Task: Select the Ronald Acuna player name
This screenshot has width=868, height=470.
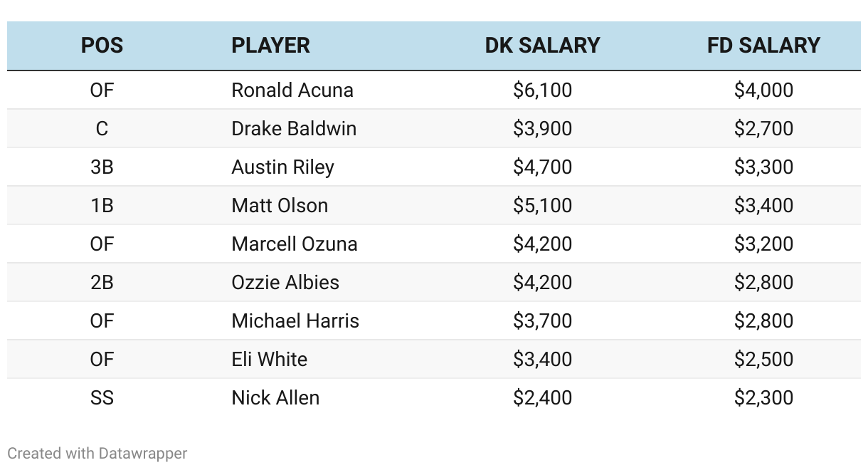Action: [x=292, y=90]
